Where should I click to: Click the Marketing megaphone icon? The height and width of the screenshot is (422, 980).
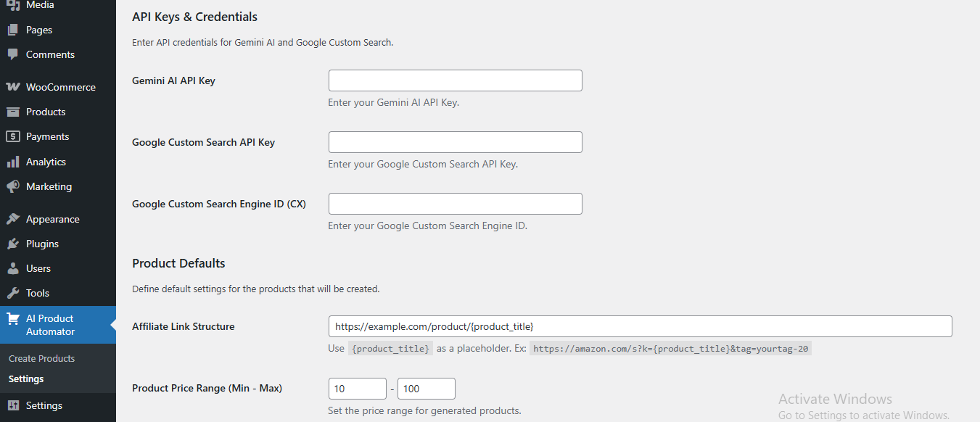pos(12,186)
